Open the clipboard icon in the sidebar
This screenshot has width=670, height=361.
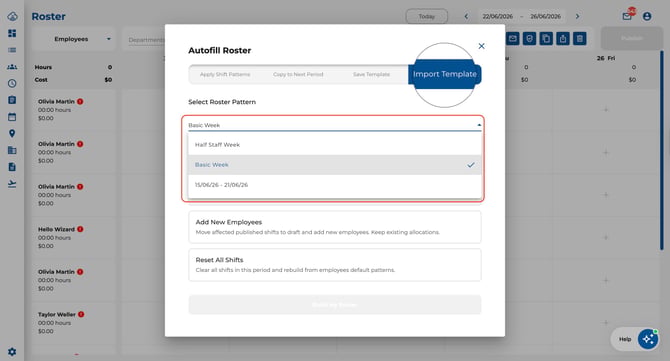tap(12, 100)
